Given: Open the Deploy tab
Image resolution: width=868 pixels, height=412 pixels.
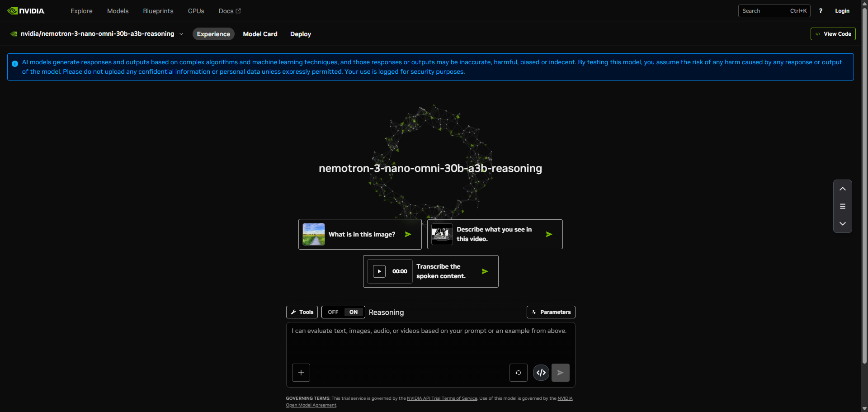Looking at the screenshot, I should [x=301, y=34].
